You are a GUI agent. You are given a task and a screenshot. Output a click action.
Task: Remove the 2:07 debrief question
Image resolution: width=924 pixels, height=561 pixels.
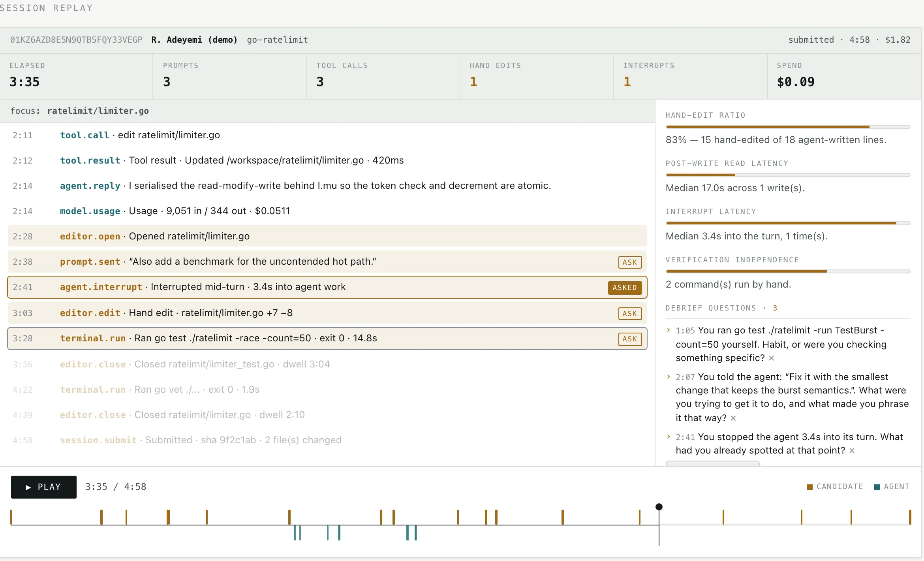[x=733, y=418]
